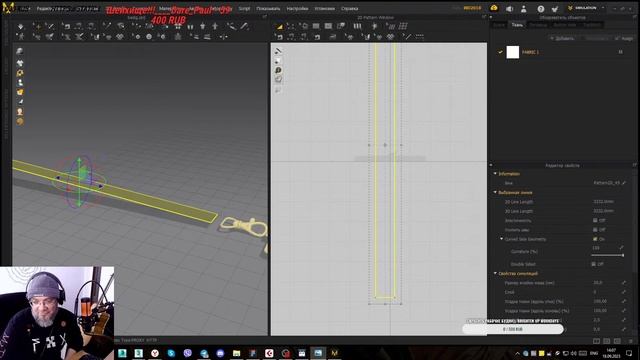Open Marvelous Designer icon in the taskbar
Viewport: 640px width, 360px height.
334,353
